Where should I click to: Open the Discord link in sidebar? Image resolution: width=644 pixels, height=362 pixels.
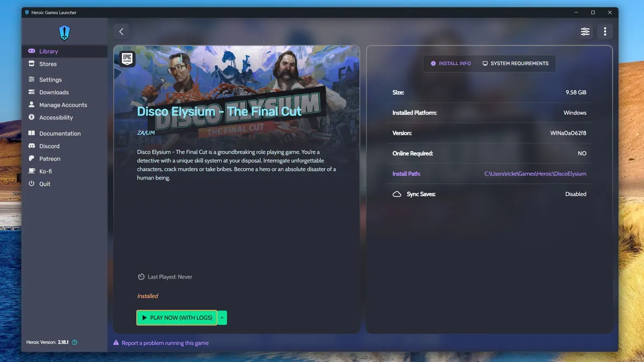coord(64,146)
